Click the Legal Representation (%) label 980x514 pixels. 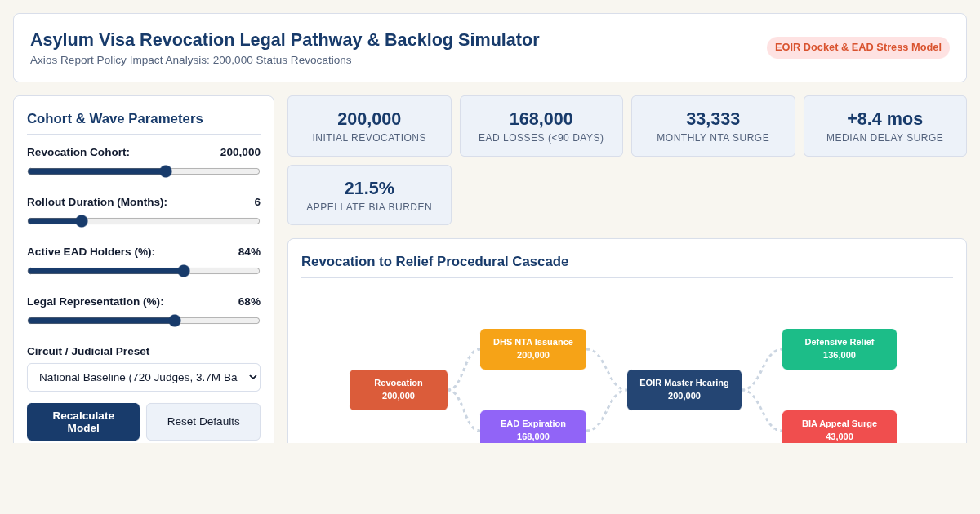coord(96,302)
